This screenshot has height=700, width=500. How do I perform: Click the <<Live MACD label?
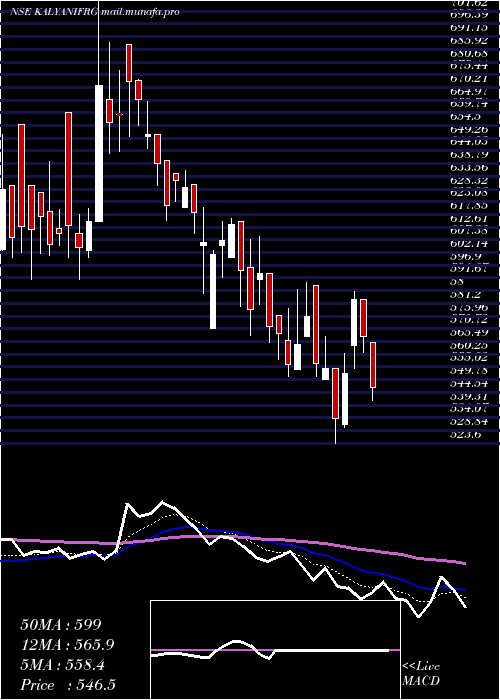click(421, 674)
